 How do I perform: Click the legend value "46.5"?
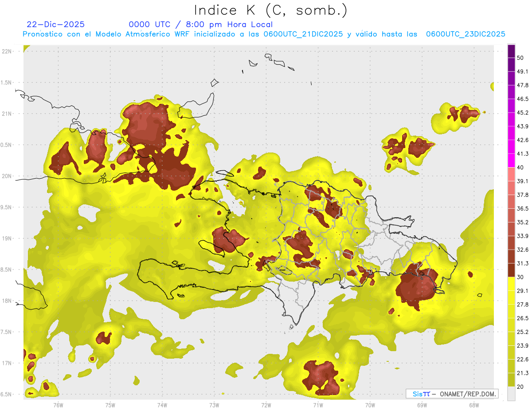pyautogui.click(x=522, y=99)
